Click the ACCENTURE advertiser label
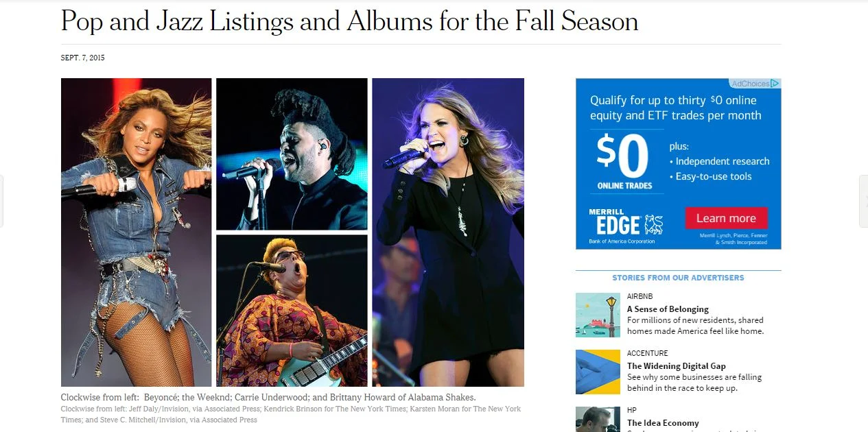The height and width of the screenshot is (432, 868). tap(648, 353)
